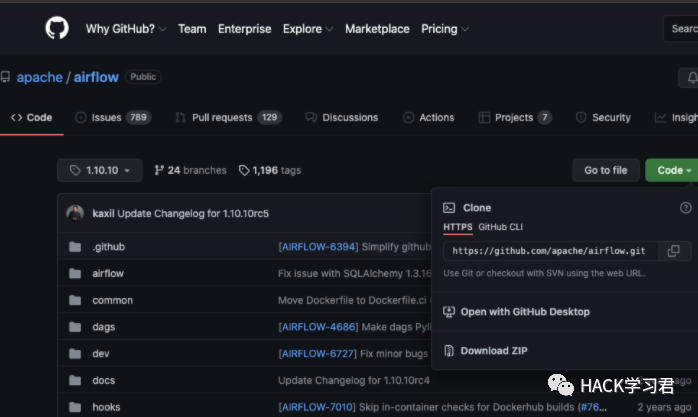Screen dimensions: 698x417
Task: Click the repository book icon beside apache
Action: [5, 77]
